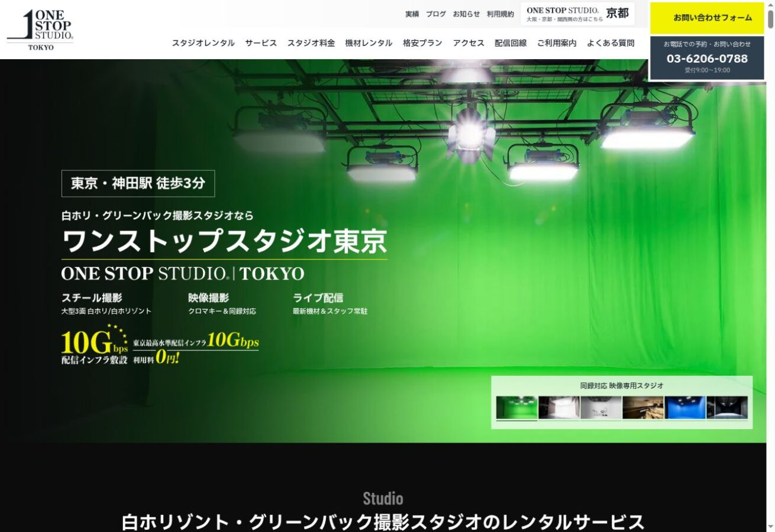Click the One Stop Studio Tokyo logo
This screenshot has height=532, width=775.
tap(40, 30)
